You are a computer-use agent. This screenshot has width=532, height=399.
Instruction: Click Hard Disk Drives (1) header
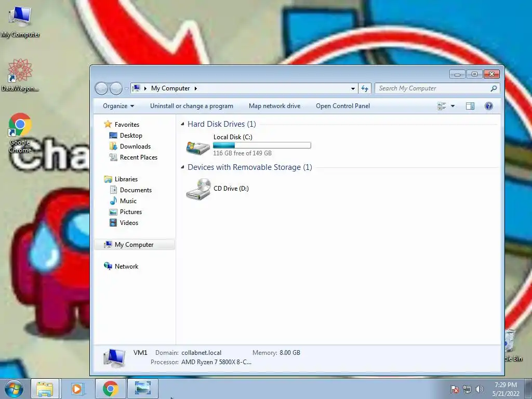(222, 124)
